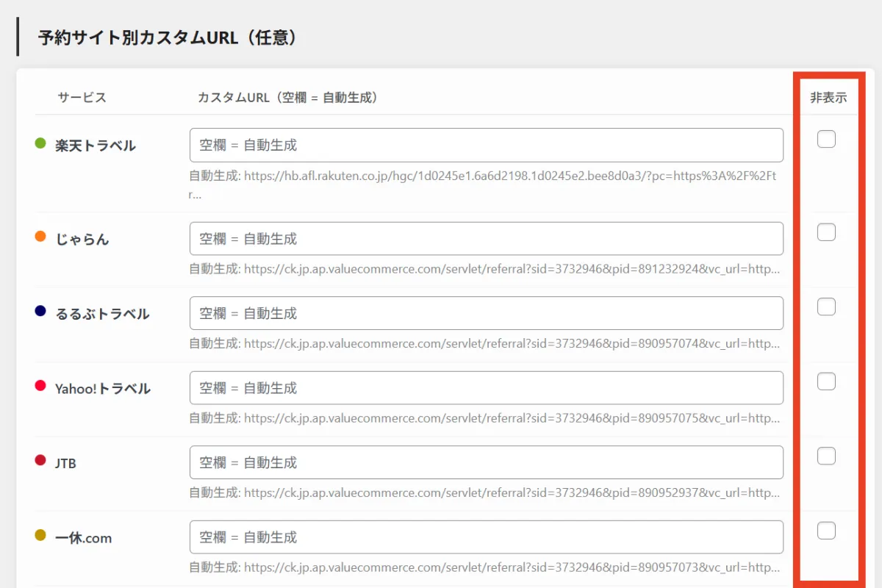This screenshot has height=588, width=882.
Task: Click the サービス column header
Action: click(82, 98)
